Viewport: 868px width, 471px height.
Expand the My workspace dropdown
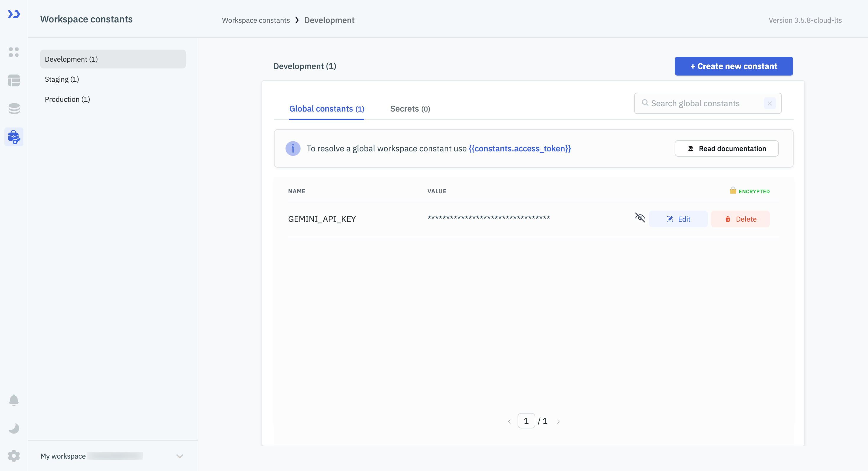180,456
